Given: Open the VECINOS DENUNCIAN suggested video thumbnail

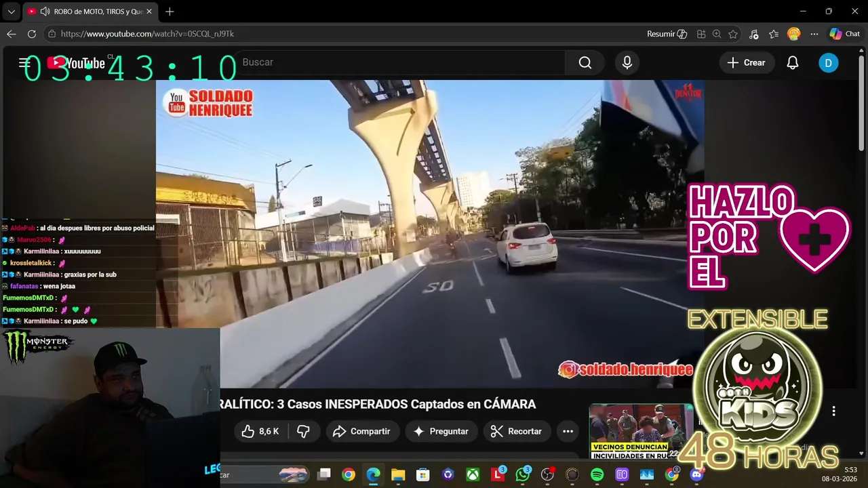Looking at the screenshot, I should [x=641, y=432].
